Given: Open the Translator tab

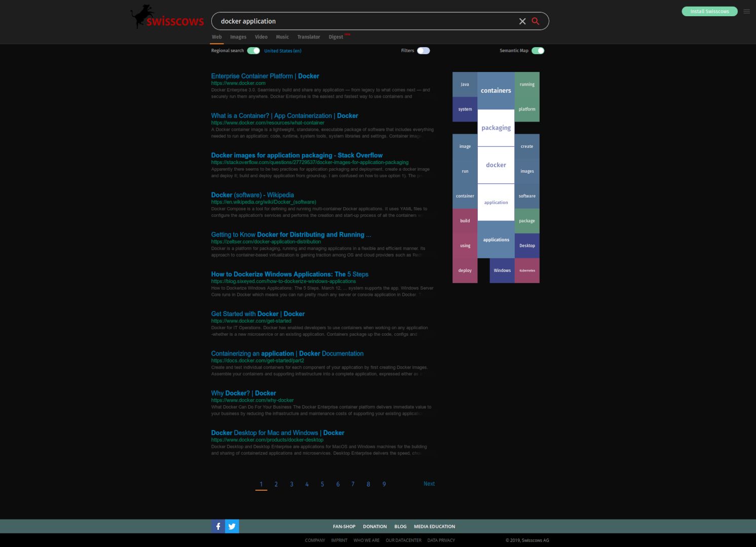Looking at the screenshot, I should tap(309, 37).
